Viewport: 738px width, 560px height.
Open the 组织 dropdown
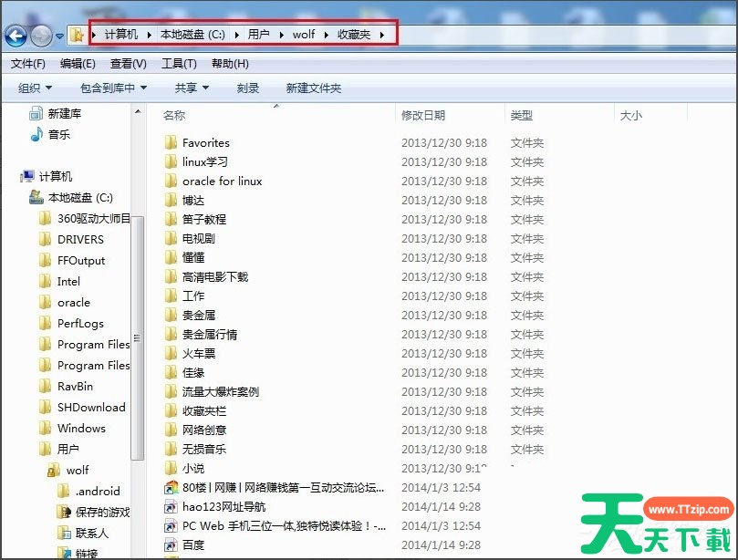pyautogui.click(x=35, y=88)
